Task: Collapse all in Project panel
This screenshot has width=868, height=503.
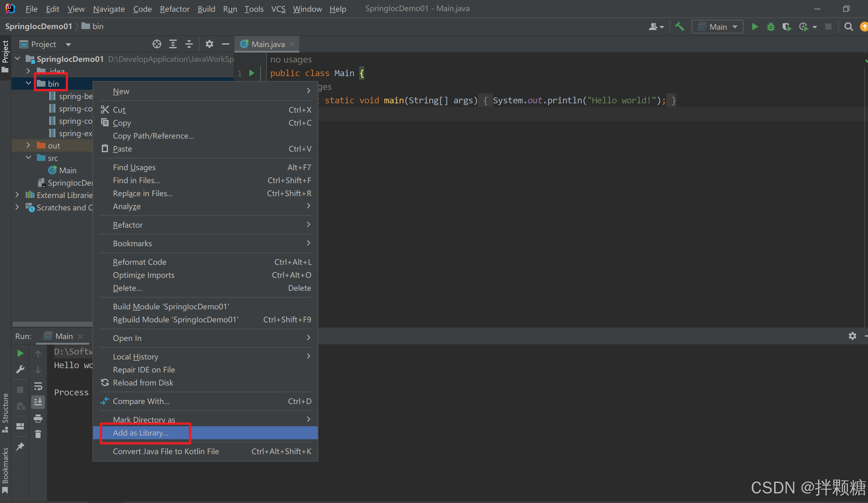Action: click(189, 44)
